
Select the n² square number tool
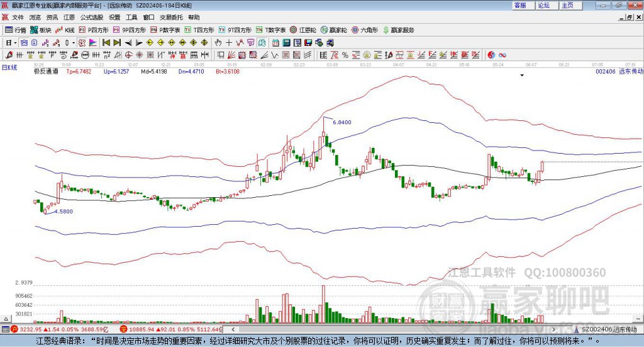click(107, 55)
